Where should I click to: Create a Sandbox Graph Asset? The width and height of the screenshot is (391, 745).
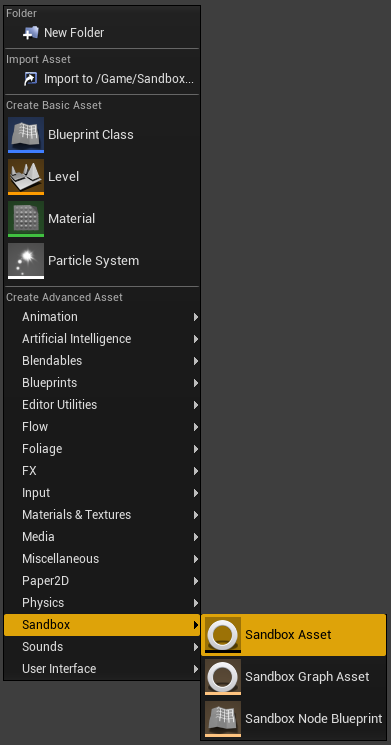point(294,677)
